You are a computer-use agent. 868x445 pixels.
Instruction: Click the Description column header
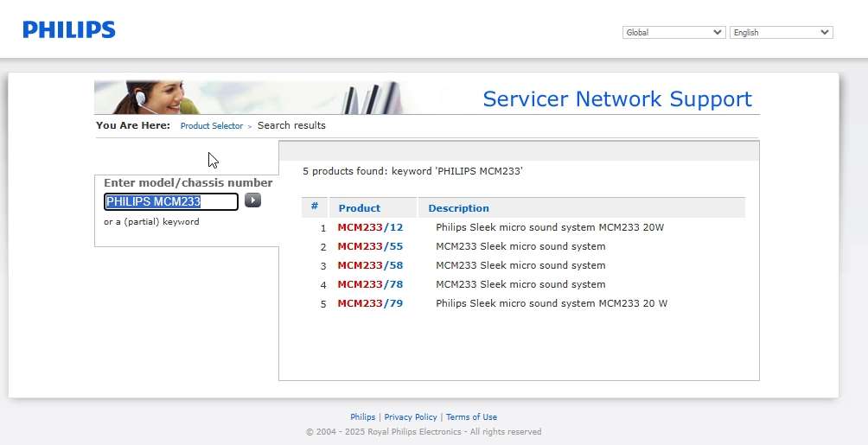[458, 208]
